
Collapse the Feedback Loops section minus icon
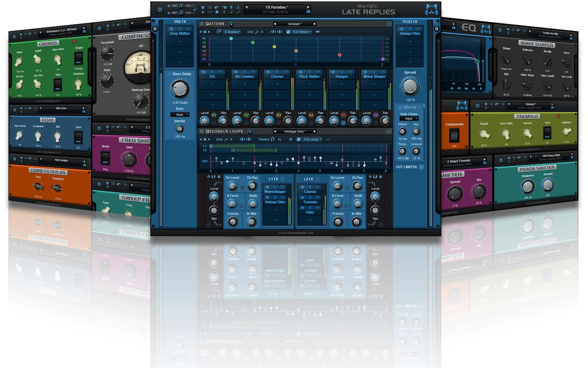[389, 131]
